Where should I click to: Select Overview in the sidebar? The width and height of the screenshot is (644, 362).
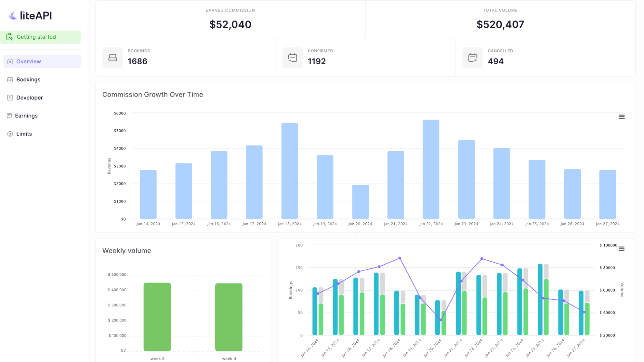[29, 61]
